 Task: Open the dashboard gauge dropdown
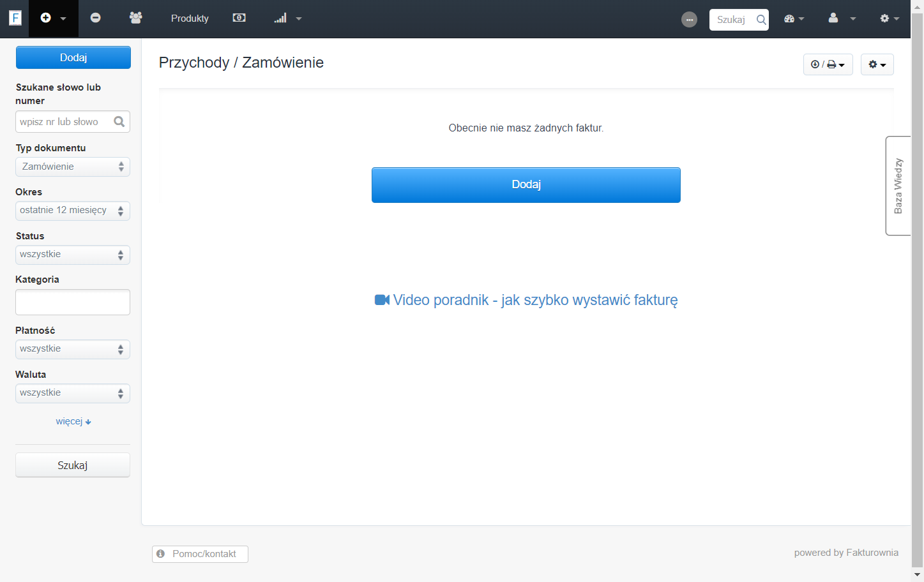click(794, 19)
